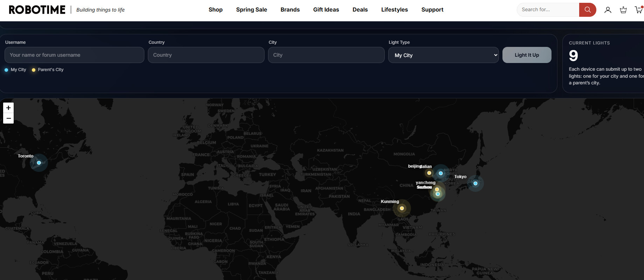Open the wishlist basket icon

tap(623, 10)
